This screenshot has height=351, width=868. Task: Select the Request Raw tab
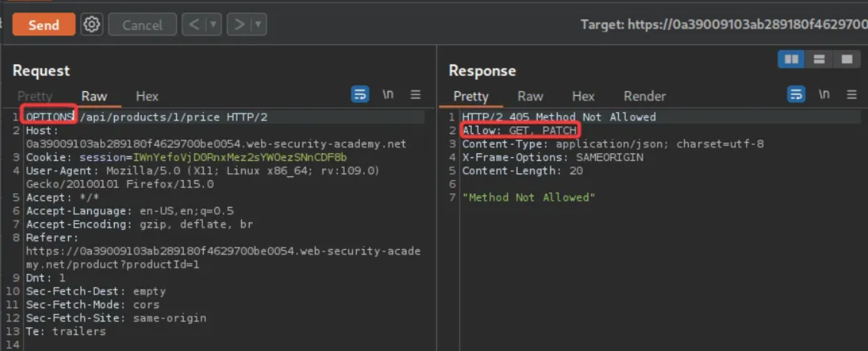coord(94,96)
